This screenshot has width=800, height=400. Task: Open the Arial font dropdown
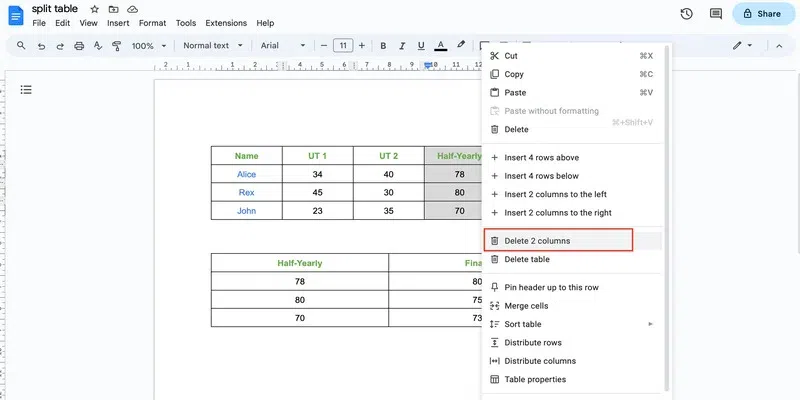point(283,45)
